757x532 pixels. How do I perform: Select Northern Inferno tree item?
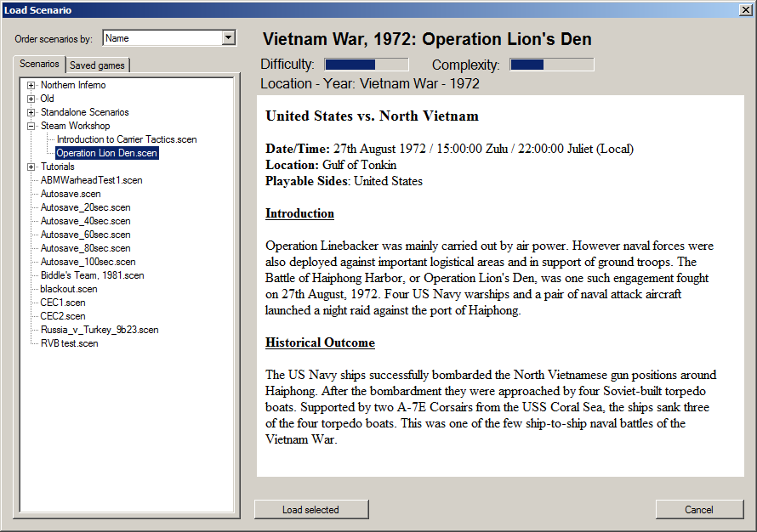tap(73, 85)
